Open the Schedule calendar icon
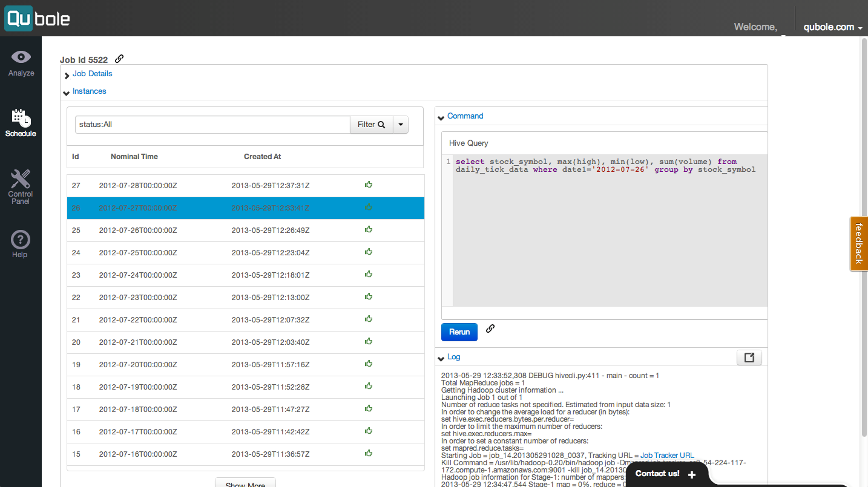 (21, 117)
